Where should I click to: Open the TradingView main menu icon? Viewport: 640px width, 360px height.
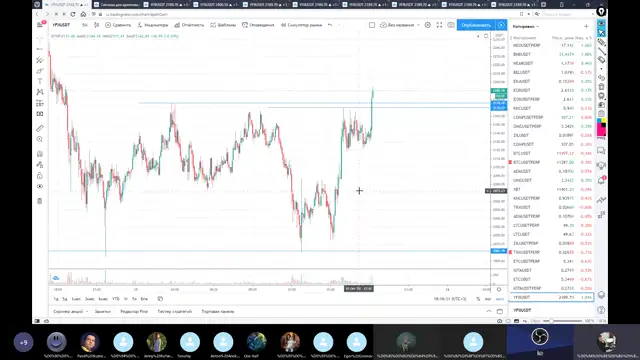tap(40, 25)
